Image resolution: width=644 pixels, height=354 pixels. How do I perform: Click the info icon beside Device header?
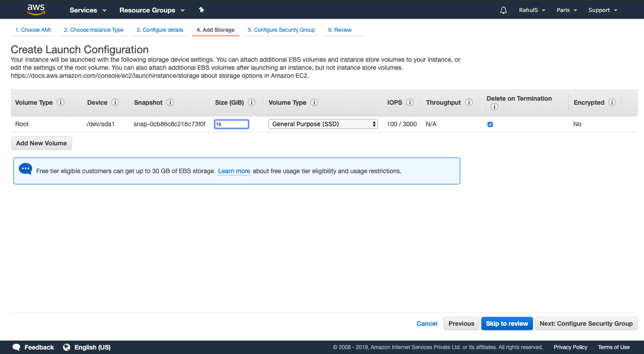coord(115,102)
